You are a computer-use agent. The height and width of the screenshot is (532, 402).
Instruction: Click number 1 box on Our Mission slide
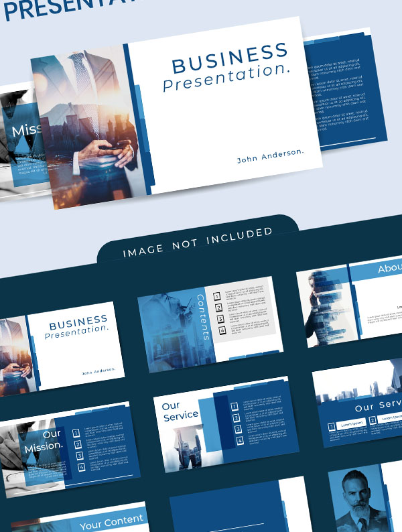[76, 433]
